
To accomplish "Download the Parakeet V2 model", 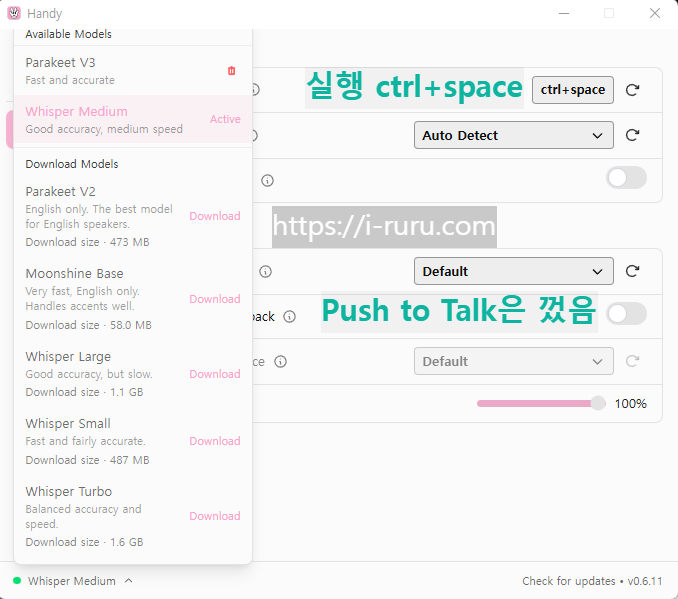I will click(215, 216).
